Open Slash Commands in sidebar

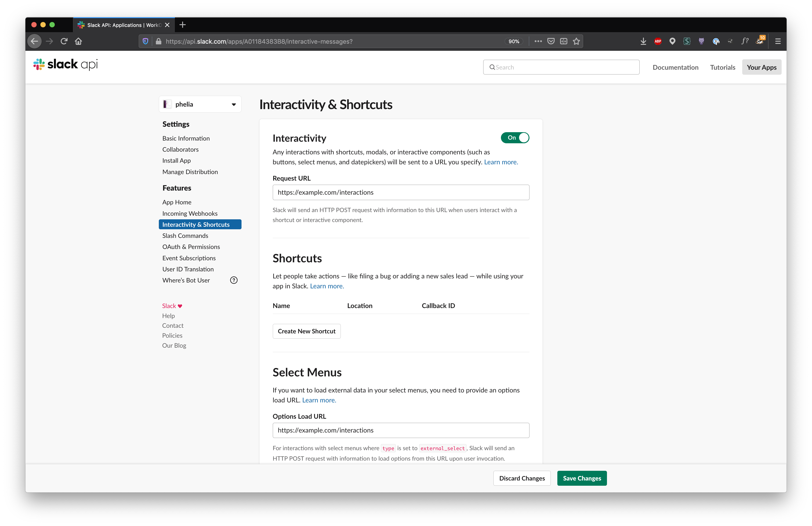(x=185, y=236)
